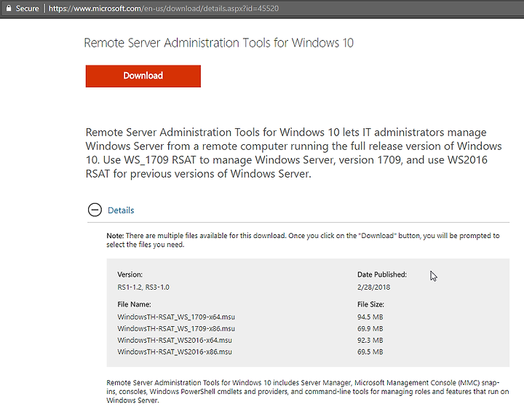
Task: Click the 92.3 MB file size
Action: click(370, 340)
